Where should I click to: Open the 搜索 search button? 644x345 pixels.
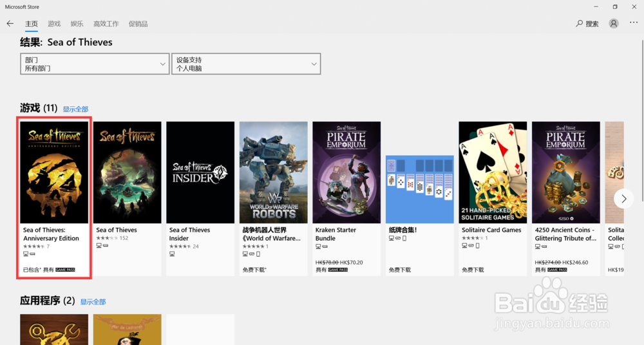[587, 23]
